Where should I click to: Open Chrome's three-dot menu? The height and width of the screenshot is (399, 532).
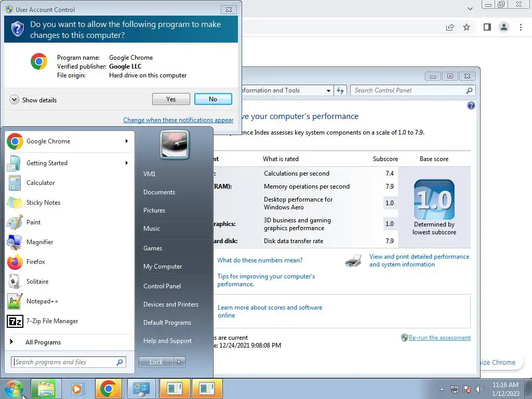click(521, 27)
